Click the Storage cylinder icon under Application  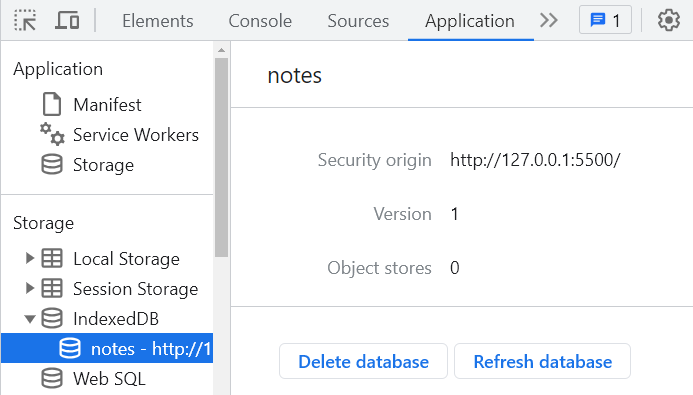pyautogui.click(x=52, y=164)
